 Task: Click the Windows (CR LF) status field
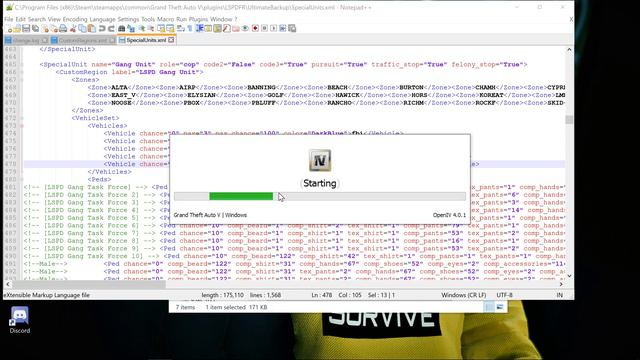463,295
